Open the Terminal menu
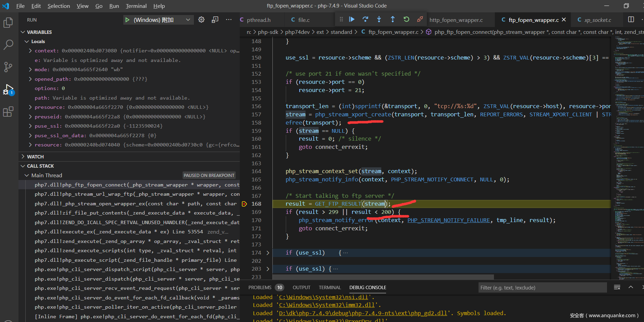Viewport: 644px width, 322px height. pyautogui.click(x=136, y=6)
